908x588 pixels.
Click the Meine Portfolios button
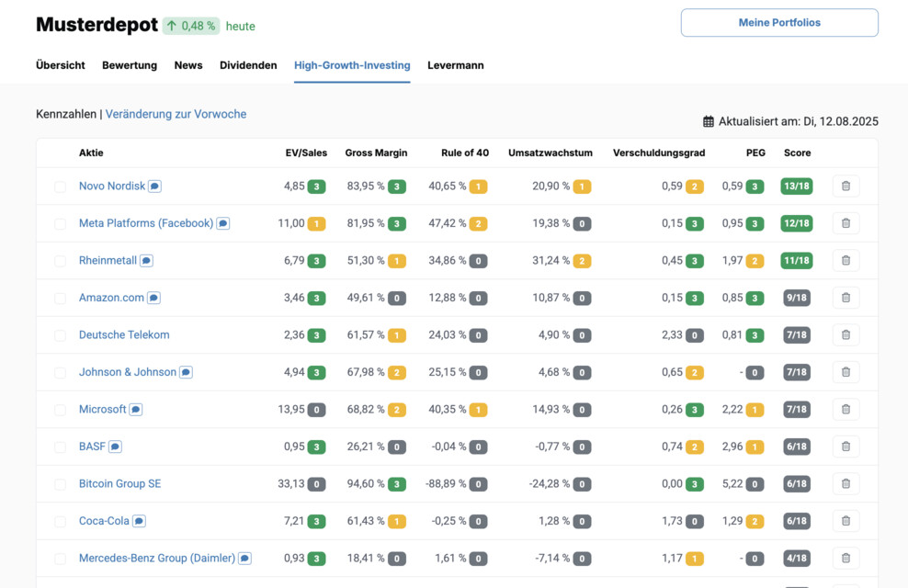coord(779,23)
